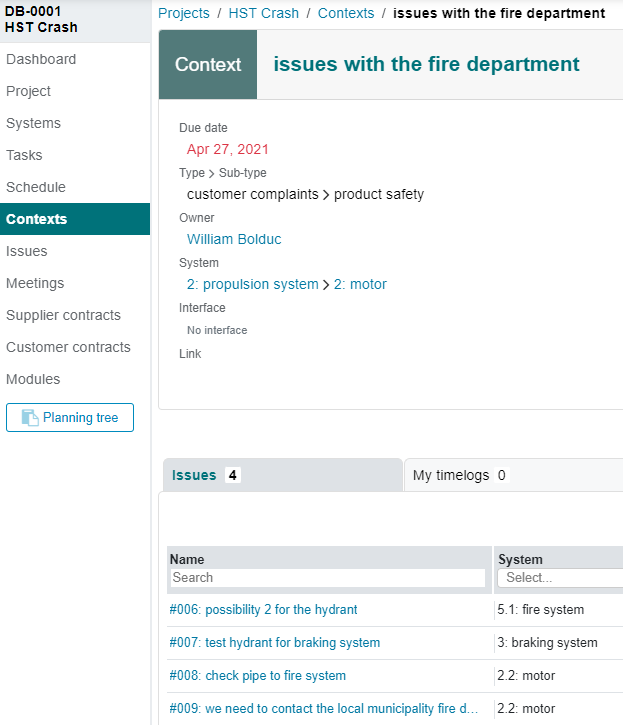
Task: Click the Name search input field
Action: click(x=328, y=578)
